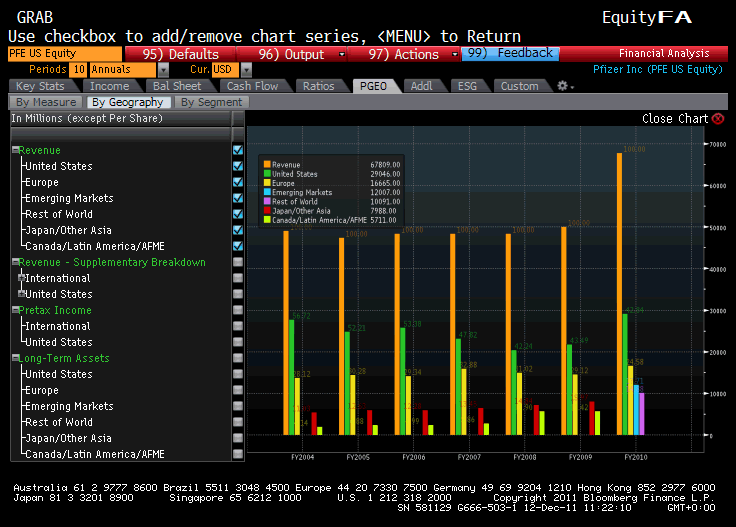Uncheck Japan/Other Asia revenue checkbox
The width and height of the screenshot is (736, 527).
point(238,230)
